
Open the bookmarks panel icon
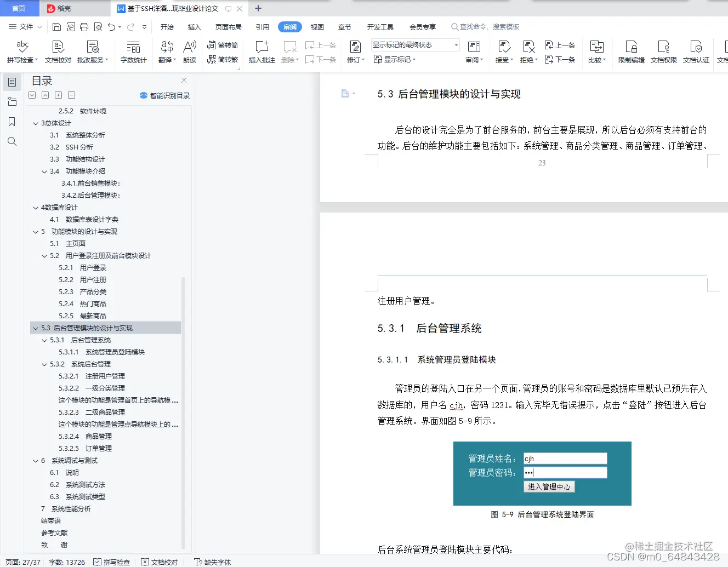point(12,122)
